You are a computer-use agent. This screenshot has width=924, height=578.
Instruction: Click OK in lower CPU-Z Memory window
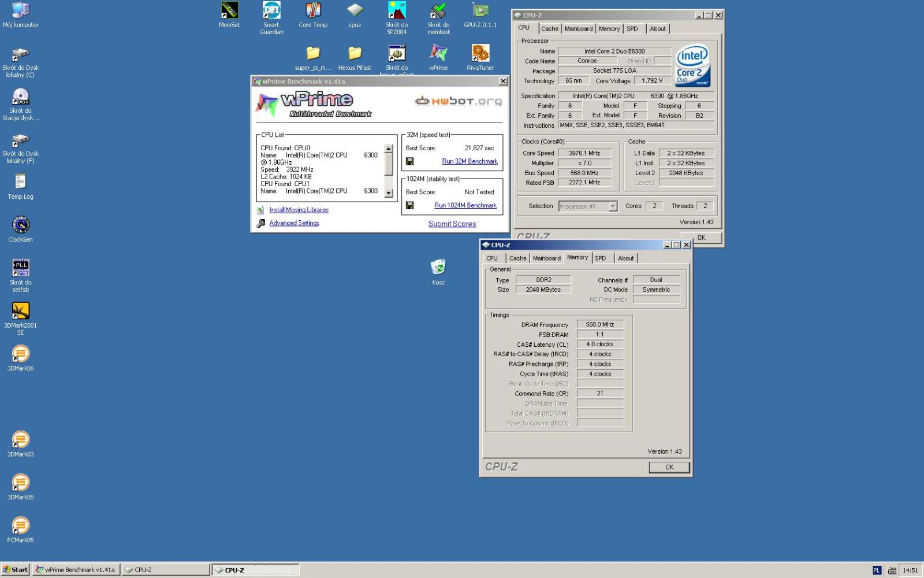click(669, 467)
